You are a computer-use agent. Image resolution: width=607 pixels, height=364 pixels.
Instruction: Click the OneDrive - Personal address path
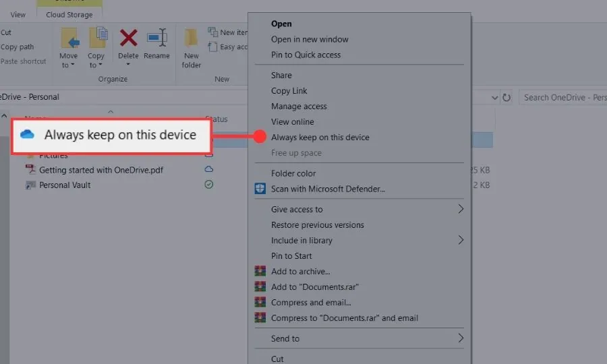[x=30, y=96]
